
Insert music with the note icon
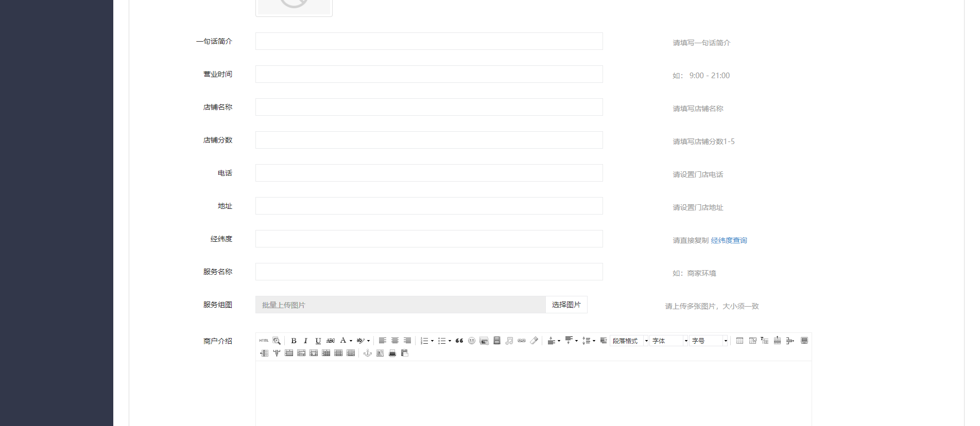coord(509,341)
